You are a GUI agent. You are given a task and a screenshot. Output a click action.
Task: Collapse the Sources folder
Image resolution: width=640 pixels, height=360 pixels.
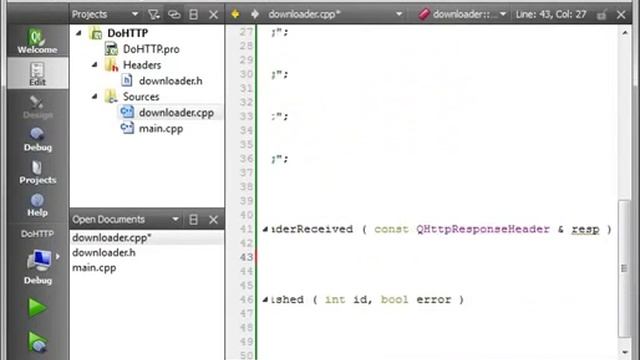(x=95, y=96)
